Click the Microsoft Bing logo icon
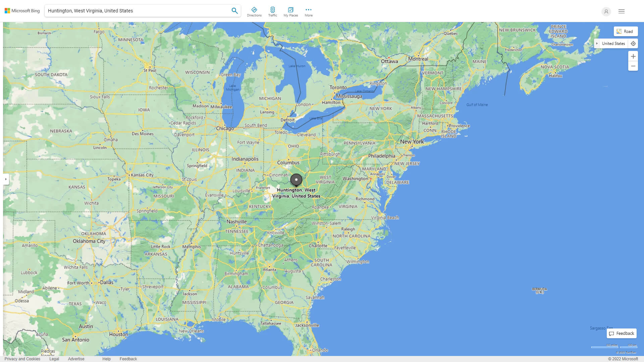644x362 pixels. (8, 11)
